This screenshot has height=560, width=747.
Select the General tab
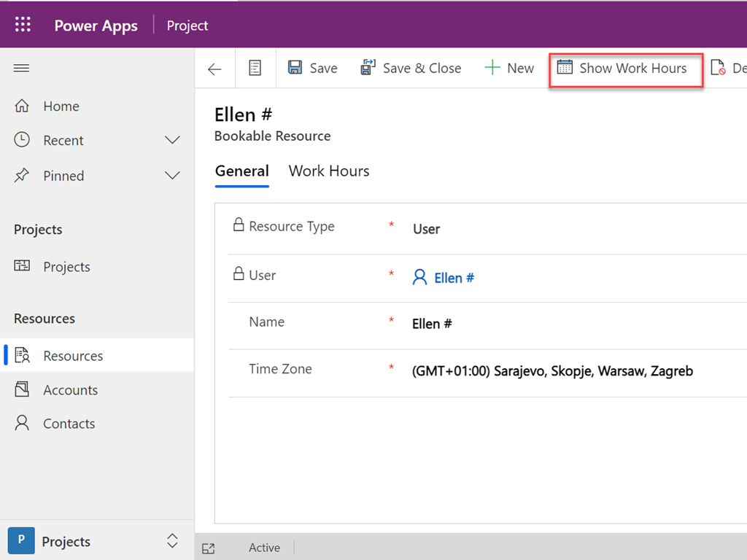[x=242, y=171]
